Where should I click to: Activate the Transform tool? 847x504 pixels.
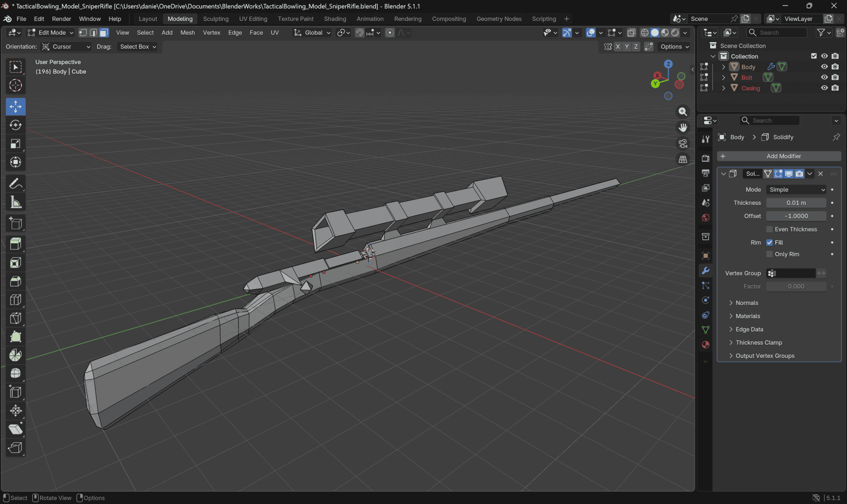tap(16, 162)
